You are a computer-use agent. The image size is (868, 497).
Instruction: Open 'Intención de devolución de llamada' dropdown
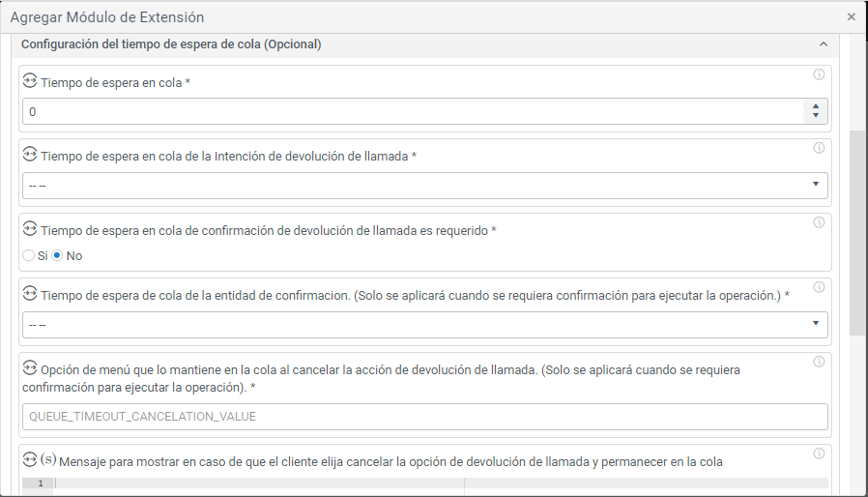pyautogui.click(x=425, y=185)
